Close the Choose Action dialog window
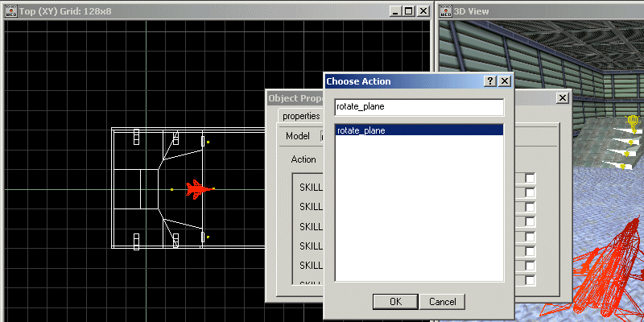Screen dimensions: 644x322 (x=504, y=81)
